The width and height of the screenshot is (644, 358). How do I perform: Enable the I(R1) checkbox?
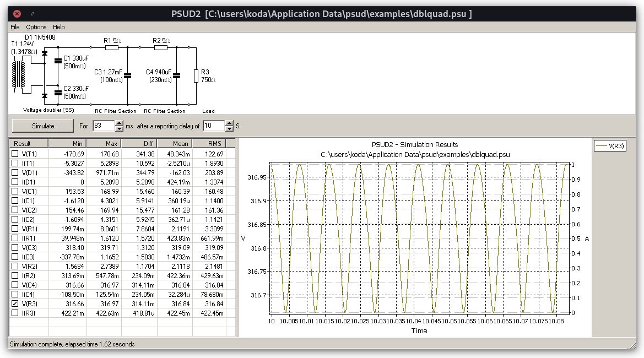pyautogui.click(x=15, y=238)
